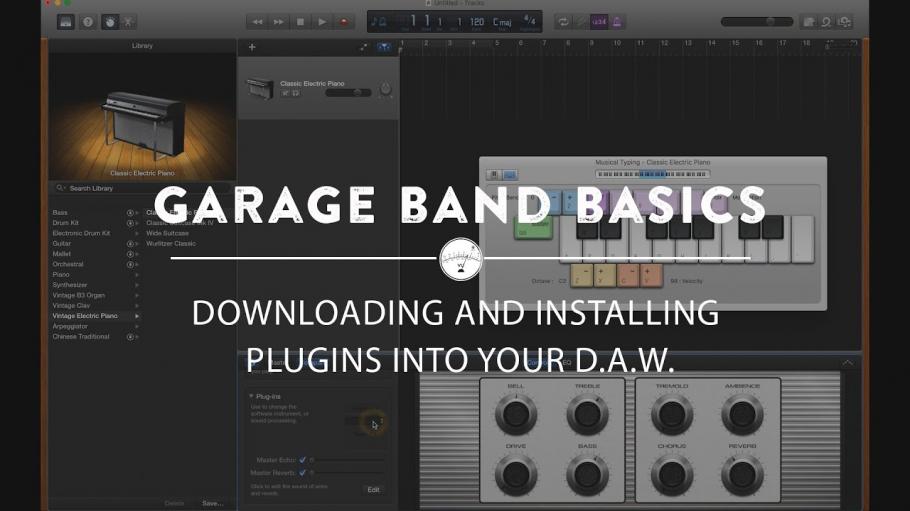The width and height of the screenshot is (910, 511).
Task: Open the Editors scissors button
Action: 128,22
